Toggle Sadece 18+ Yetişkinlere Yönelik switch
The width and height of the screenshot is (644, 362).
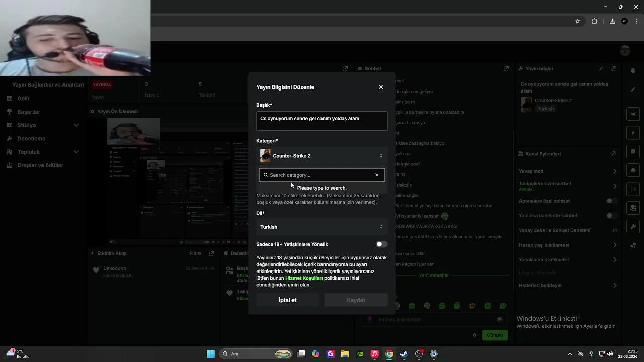pos(382,244)
